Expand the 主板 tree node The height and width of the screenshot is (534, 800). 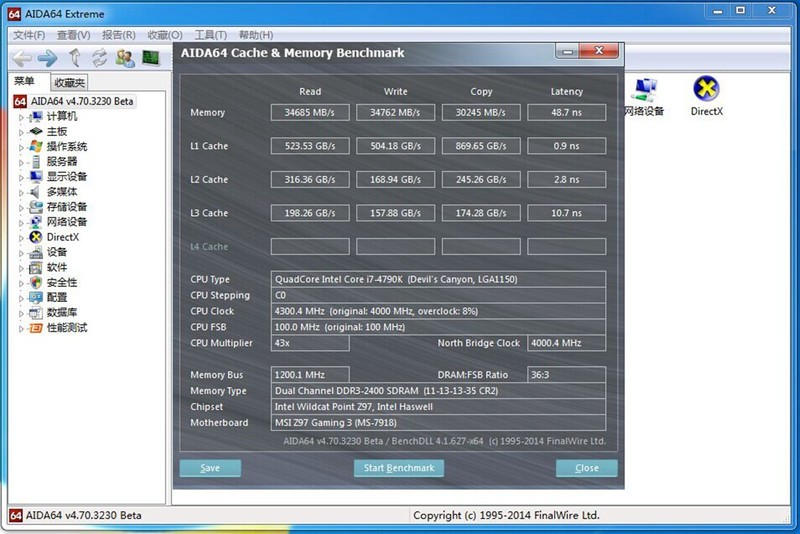tap(21, 132)
